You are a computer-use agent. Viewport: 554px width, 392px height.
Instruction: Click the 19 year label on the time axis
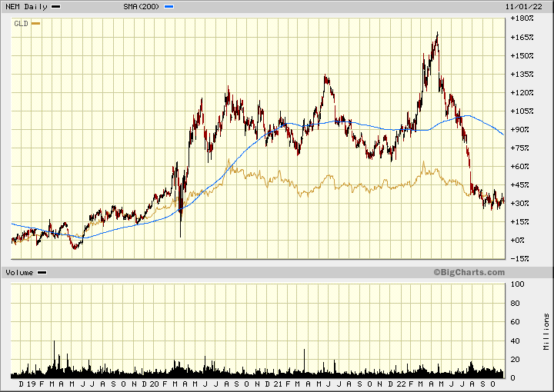click(x=32, y=384)
